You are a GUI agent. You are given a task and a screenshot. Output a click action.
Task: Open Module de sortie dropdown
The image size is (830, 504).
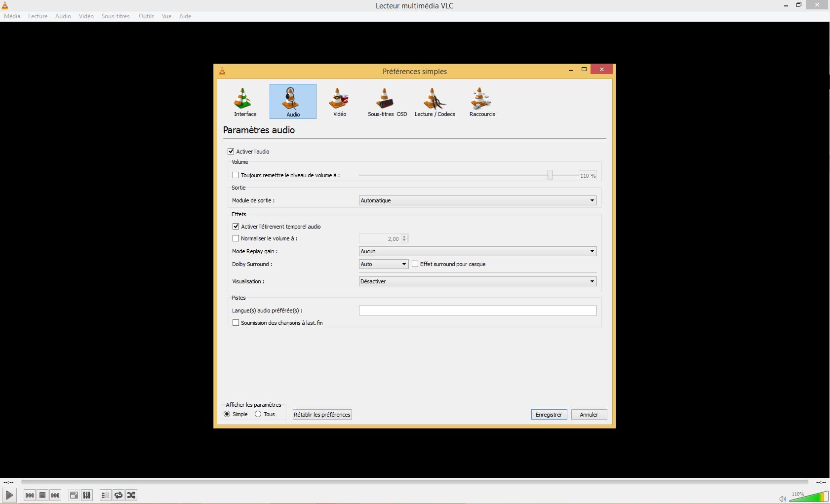[x=477, y=200]
